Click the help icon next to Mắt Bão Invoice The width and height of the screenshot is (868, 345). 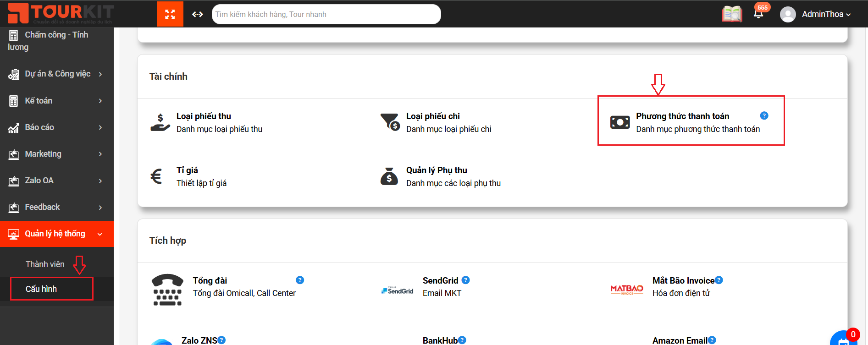click(719, 280)
